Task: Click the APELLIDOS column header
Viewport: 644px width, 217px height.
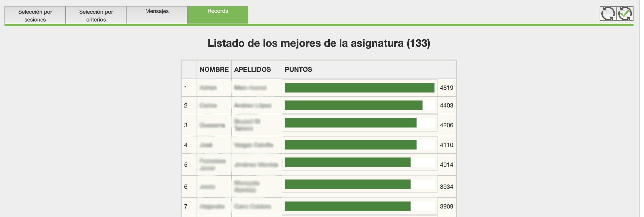Action: 252,69
